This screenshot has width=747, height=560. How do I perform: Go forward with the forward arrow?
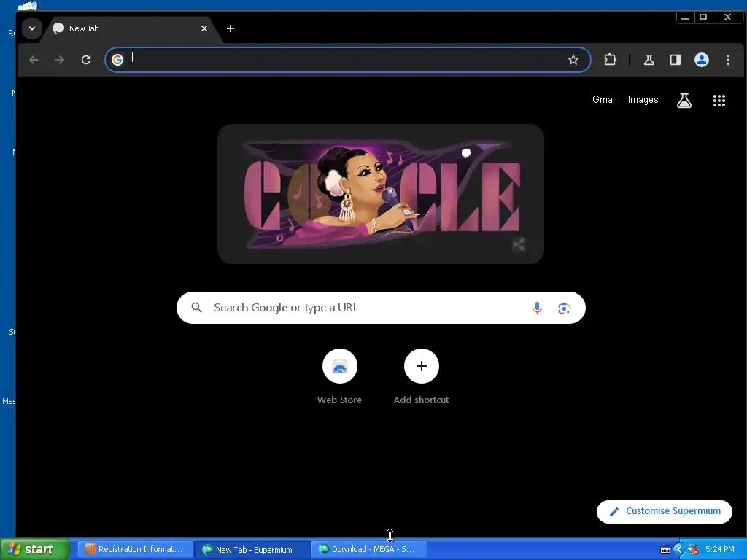[60, 60]
